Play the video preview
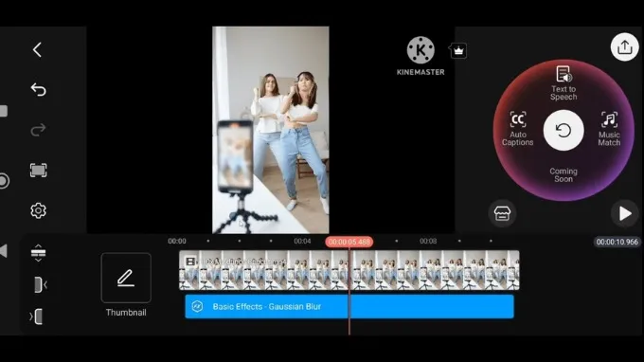The image size is (644, 362). click(x=625, y=213)
